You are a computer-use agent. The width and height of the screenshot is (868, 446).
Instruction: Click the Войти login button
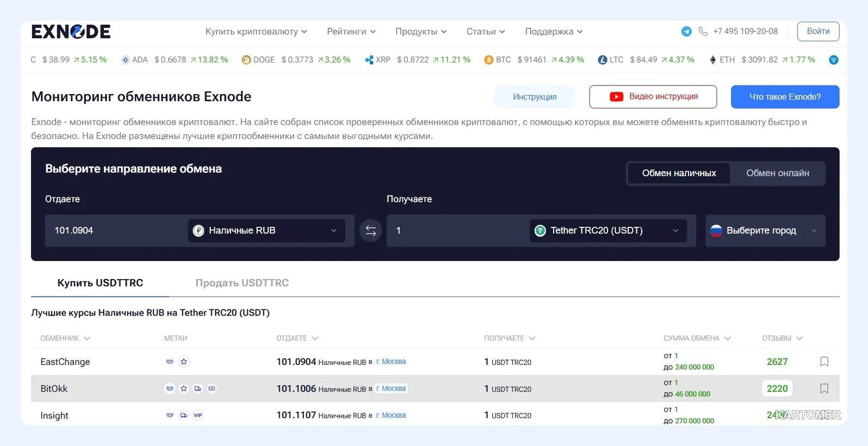818,32
